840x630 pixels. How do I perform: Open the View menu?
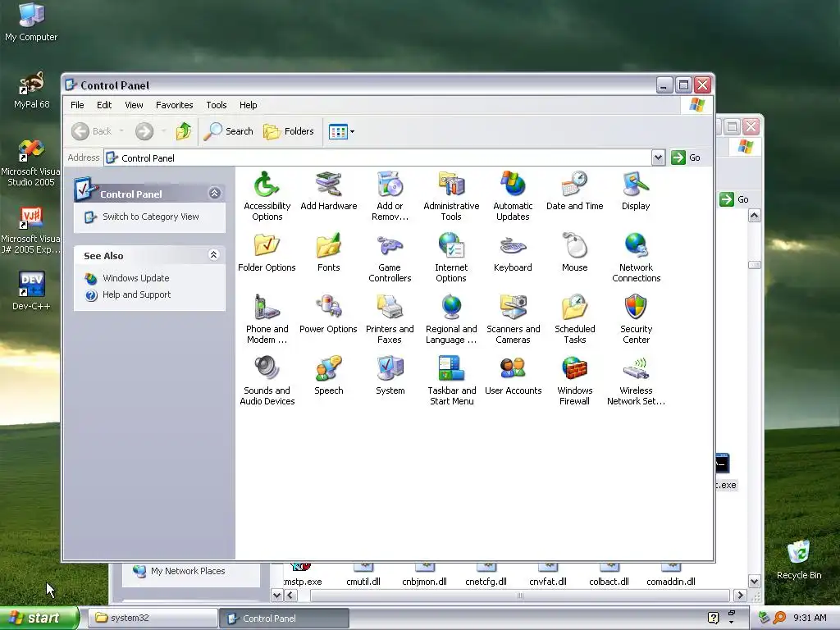(x=134, y=105)
